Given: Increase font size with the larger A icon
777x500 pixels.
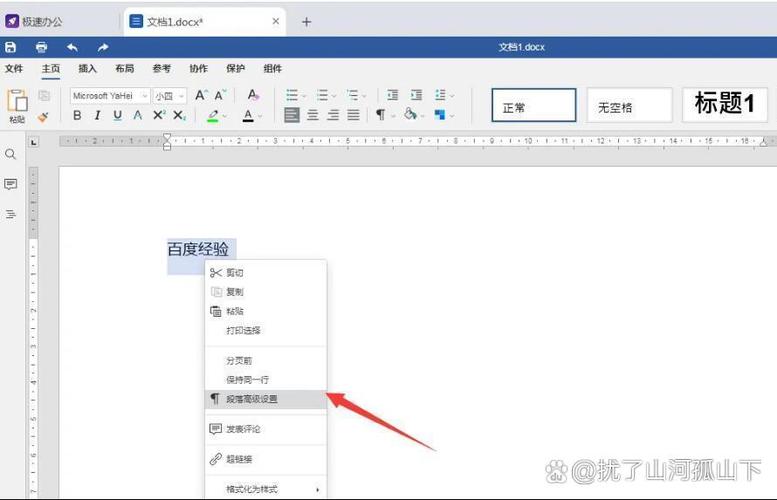Looking at the screenshot, I should 201,95.
